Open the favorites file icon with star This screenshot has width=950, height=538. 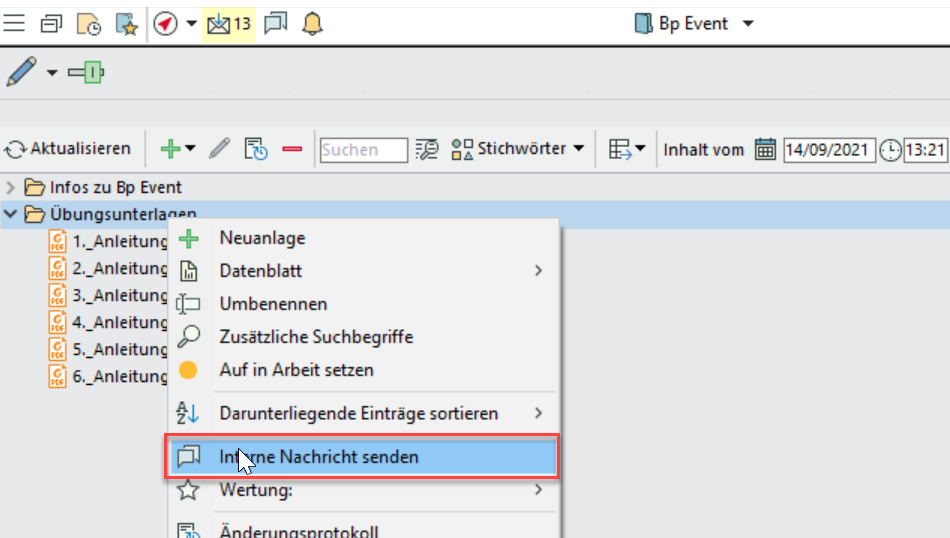pyautogui.click(x=125, y=23)
